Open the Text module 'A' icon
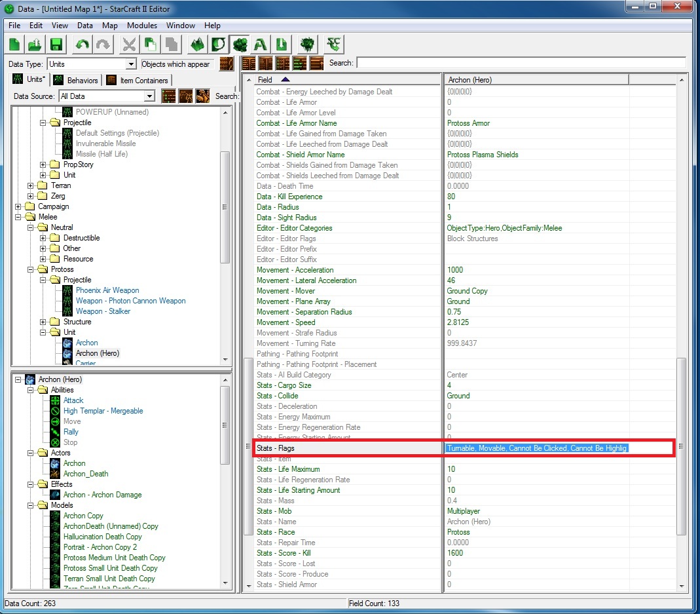Image resolution: width=700 pixels, height=614 pixels. 261,45
